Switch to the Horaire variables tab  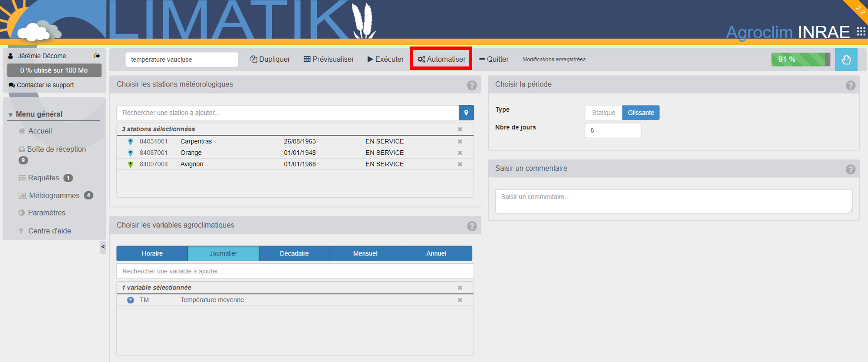tap(152, 253)
